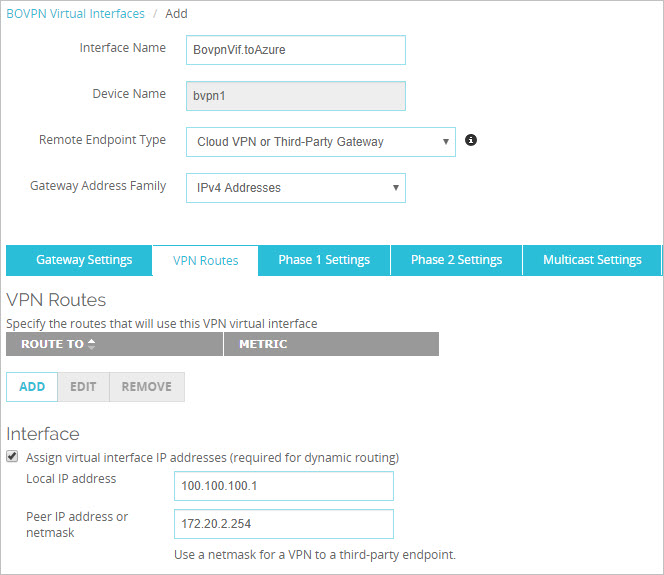Open the Phase 1 Settings tab

click(x=324, y=260)
